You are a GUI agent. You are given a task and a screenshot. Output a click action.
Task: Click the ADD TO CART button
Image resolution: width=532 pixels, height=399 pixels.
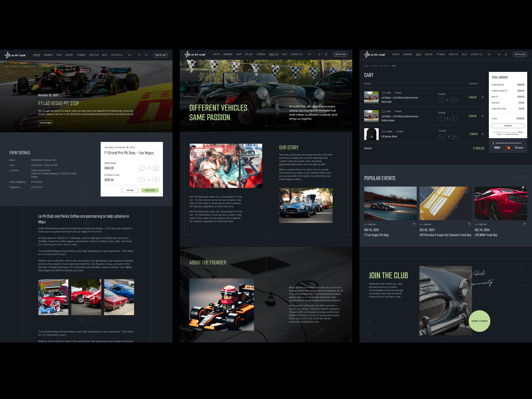coord(150,190)
